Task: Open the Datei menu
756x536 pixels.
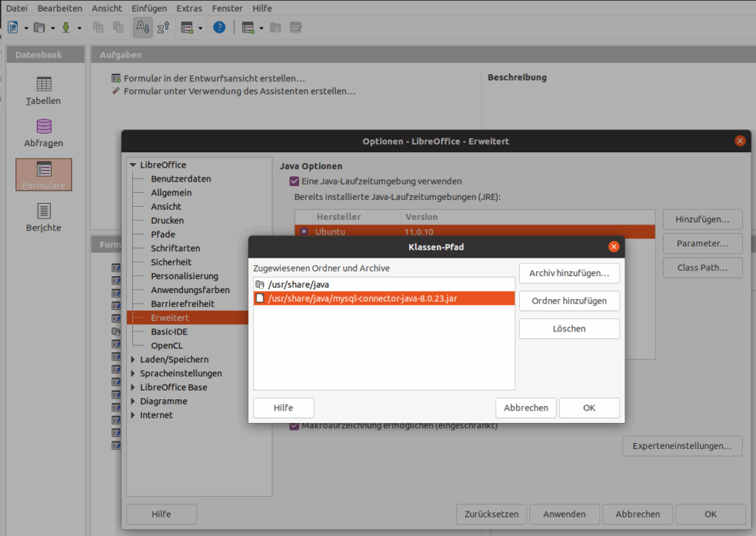Action: (x=16, y=8)
